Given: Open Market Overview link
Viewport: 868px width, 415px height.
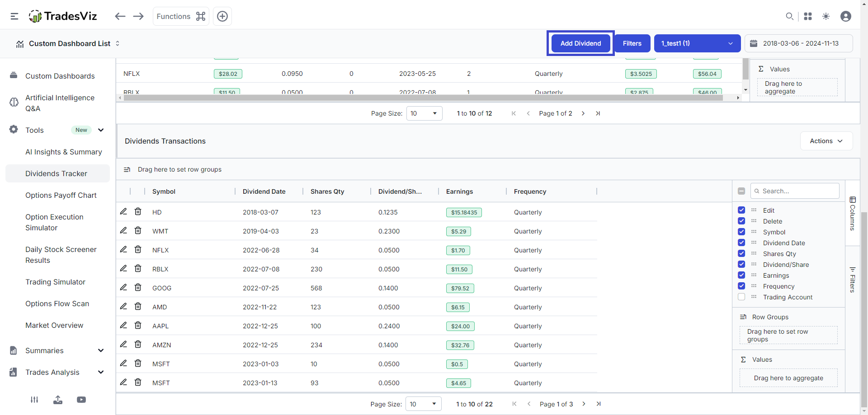Looking at the screenshot, I should pyautogui.click(x=54, y=325).
